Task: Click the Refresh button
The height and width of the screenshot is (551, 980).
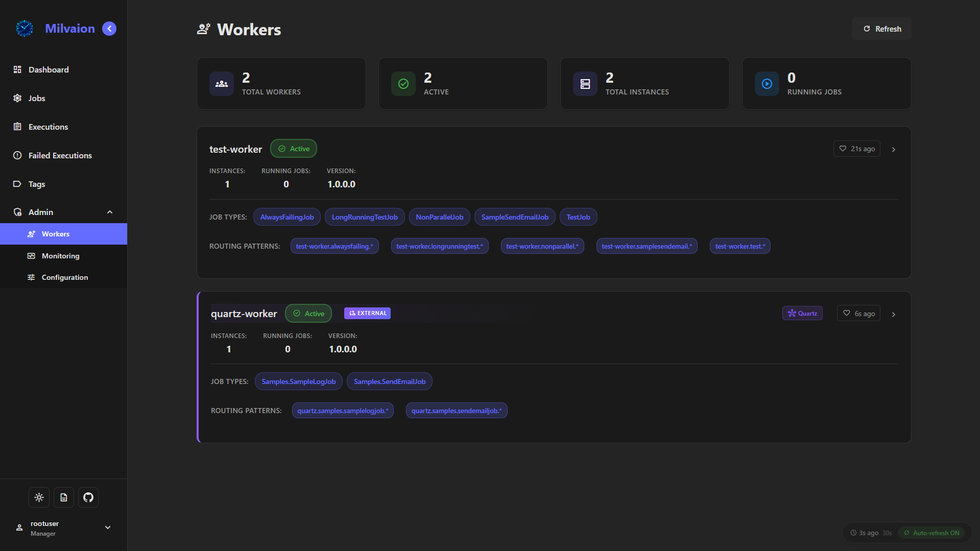Action: (881, 29)
